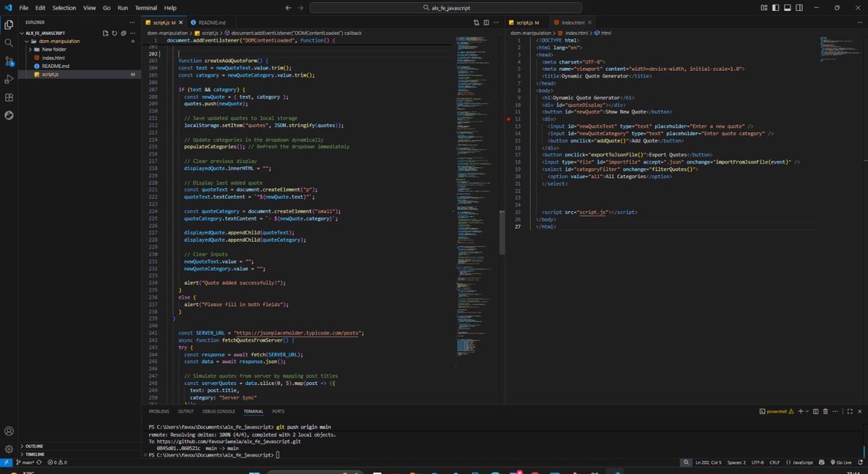Click Ln 202, Col 5 cursor position
Viewport: 868px width, 474px height.
pyautogui.click(x=710, y=462)
